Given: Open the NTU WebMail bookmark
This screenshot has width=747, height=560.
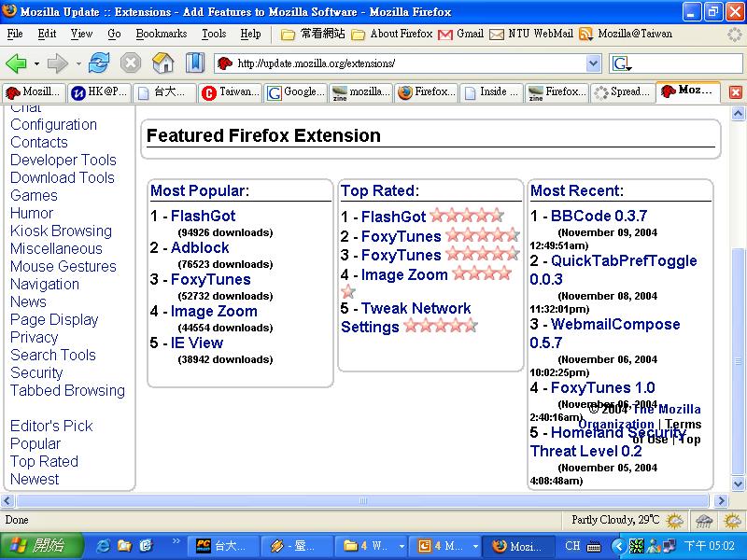Looking at the screenshot, I should coord(531,34).
